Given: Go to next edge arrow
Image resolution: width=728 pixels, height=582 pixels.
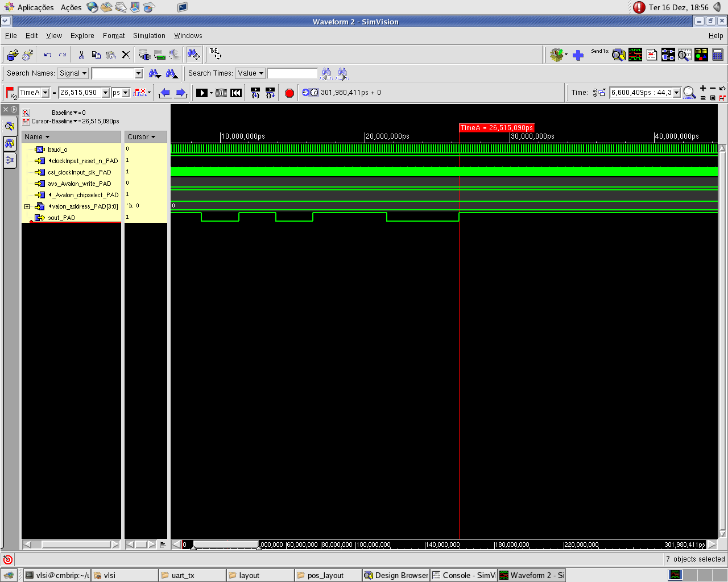Looking at the screenshot, I should (x=181, y=93).
